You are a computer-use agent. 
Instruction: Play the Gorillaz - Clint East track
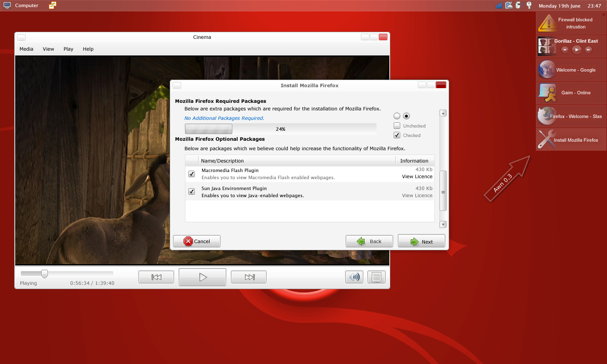coord(577,49)
